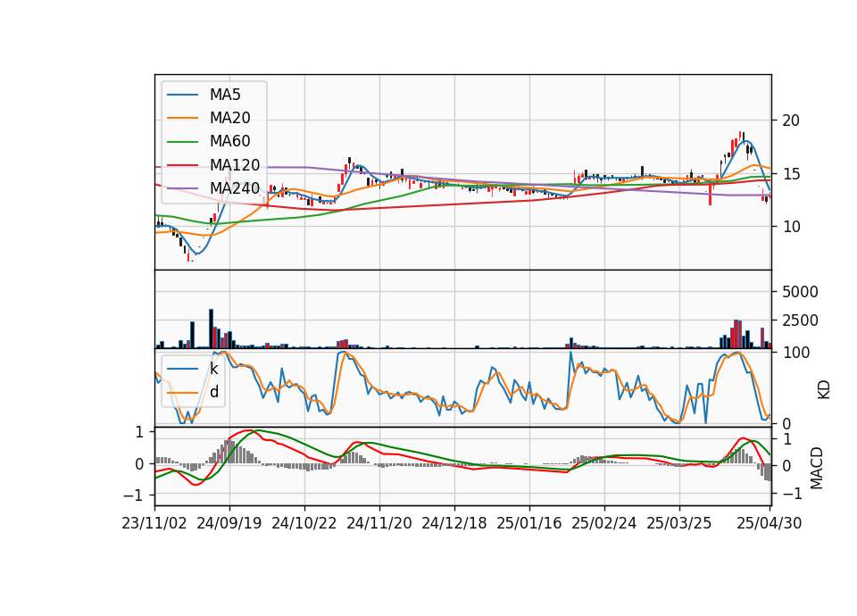The width and height of the screenshot is (857, 616).
Task: Click the MA120 legend label
Action: click(235, 165)
